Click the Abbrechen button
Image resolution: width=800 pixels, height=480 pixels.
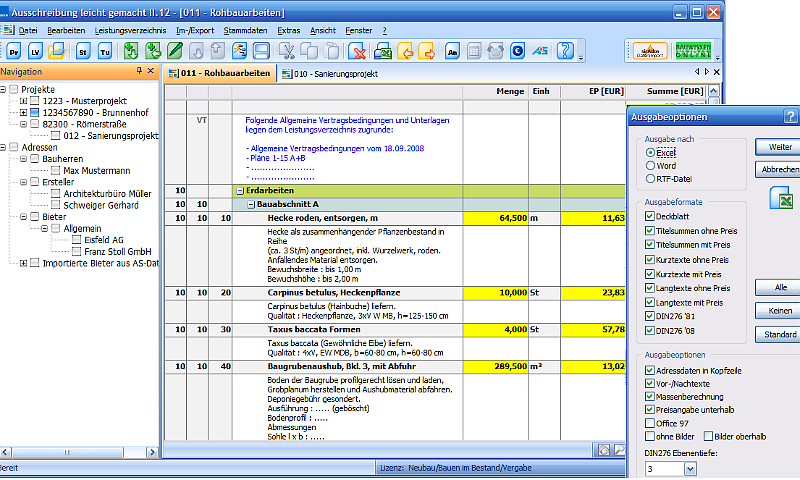coord(777,169)
